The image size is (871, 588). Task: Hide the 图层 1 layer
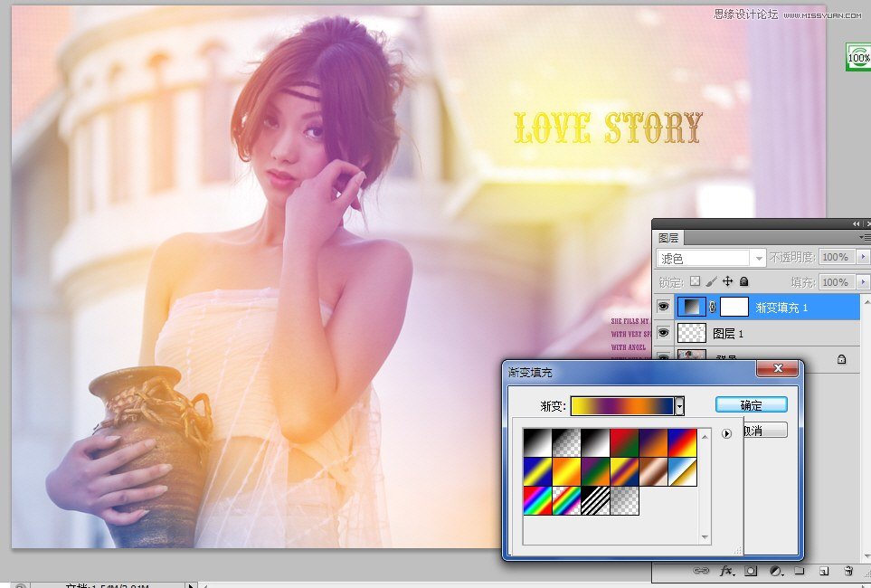pos(663,332)
